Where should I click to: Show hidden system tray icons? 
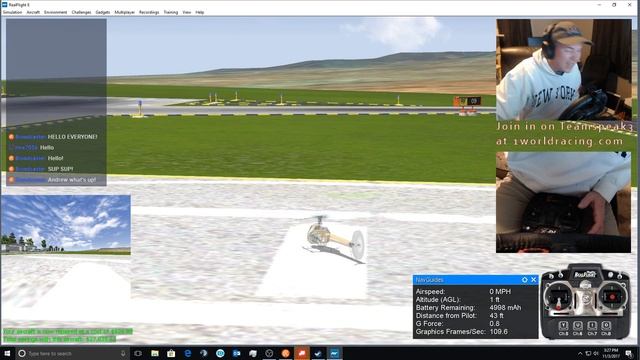(x=580, y=353)
